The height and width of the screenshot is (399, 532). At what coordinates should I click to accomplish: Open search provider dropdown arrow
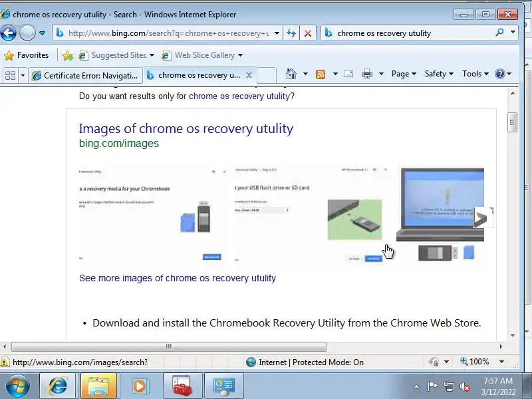[x=513, y=32]
